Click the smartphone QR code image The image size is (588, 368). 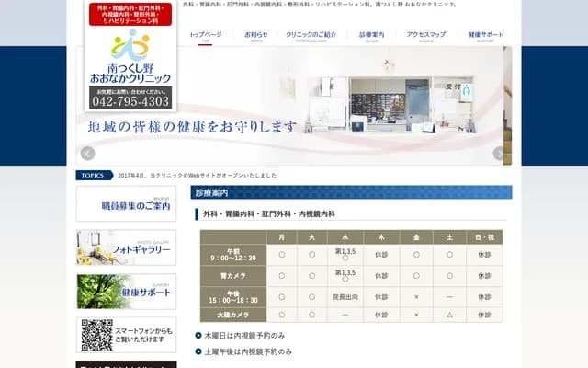click(96, 335)
